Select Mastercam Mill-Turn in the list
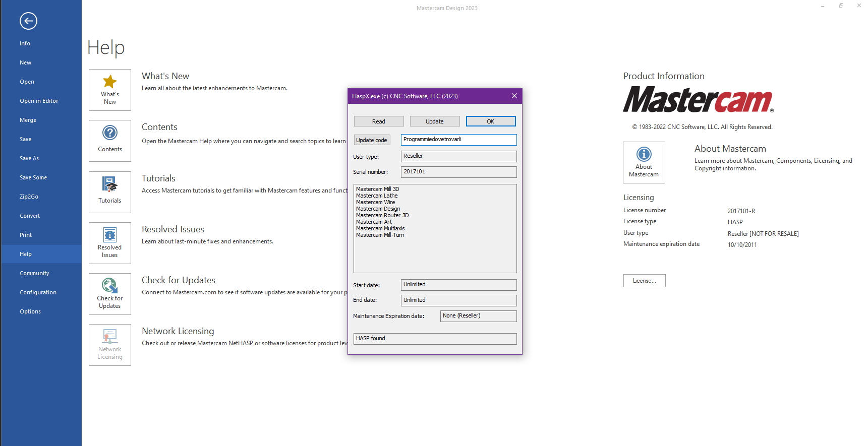The height and width of the screenshot is (446, 868). [380, 235]
